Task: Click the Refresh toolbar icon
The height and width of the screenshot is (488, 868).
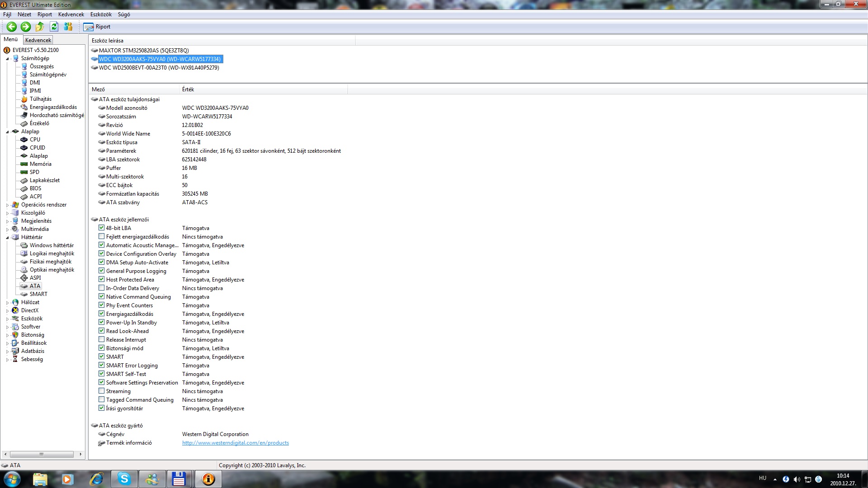Action: 54,27
